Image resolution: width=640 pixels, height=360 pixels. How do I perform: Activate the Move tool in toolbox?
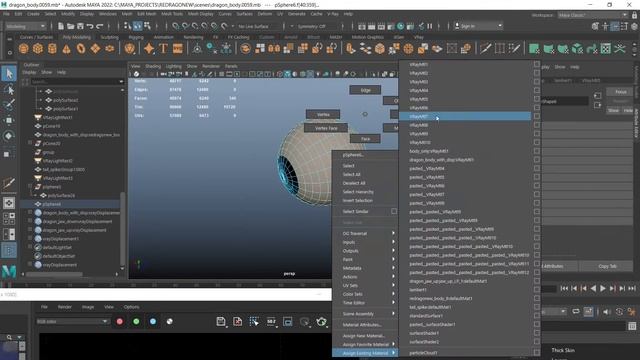point(9,120)
